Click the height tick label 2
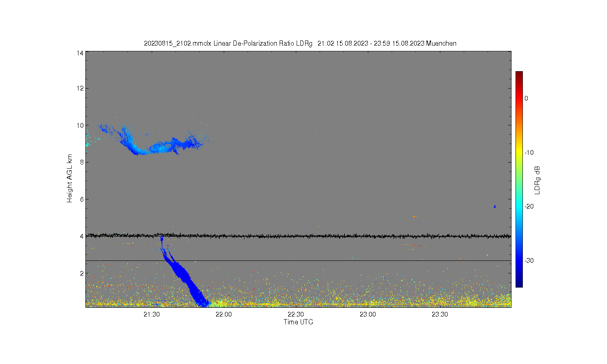This screenshot has width=607, height=364. 82,273
